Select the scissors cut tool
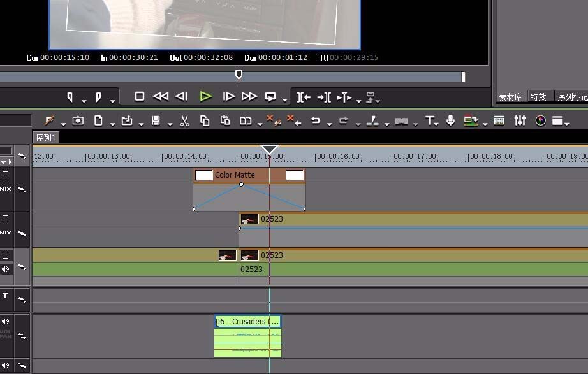The height and width of the screenshot is (374, 588). [184, 120]
